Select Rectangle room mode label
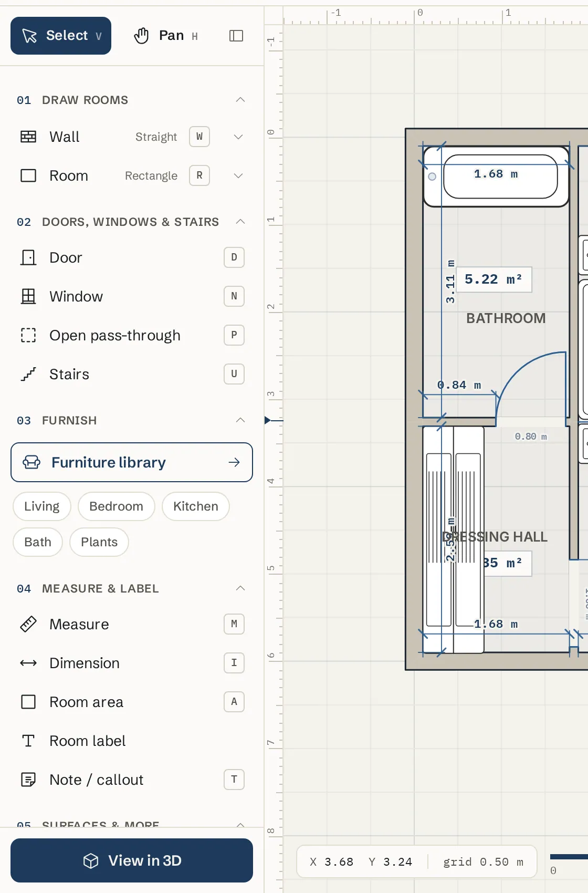This screenshot has height=893, width=588. pyautogui.click(x=151, y=175)
